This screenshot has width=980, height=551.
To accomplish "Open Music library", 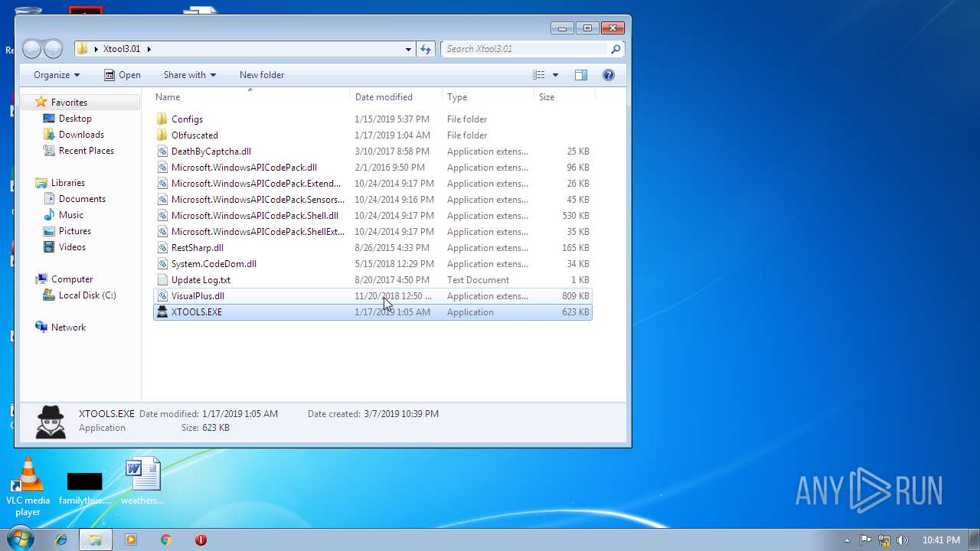I will coord(70,215).
